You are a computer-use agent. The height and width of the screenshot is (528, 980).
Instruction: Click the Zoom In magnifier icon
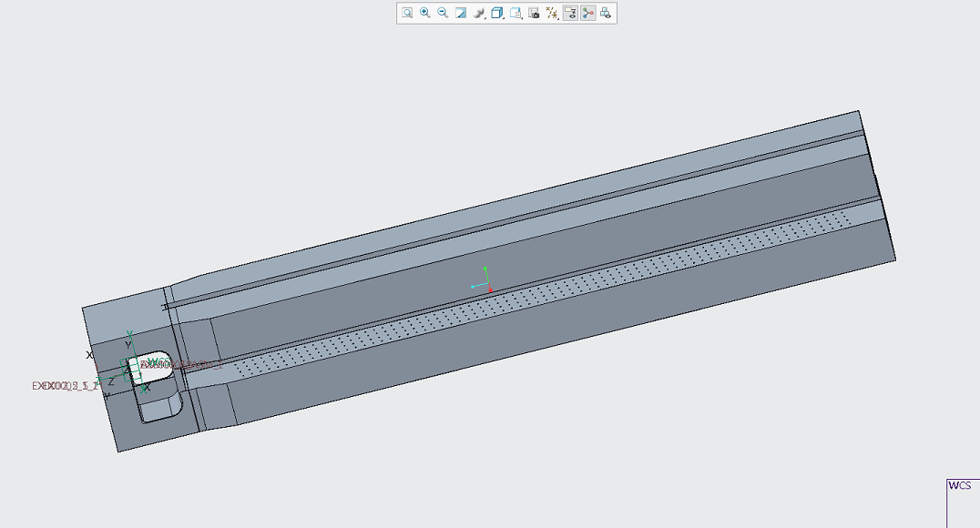(424, 13)
